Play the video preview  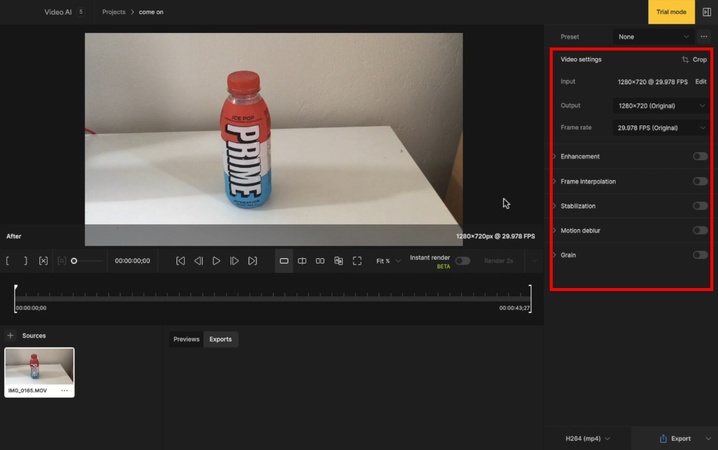coord(216,261)
